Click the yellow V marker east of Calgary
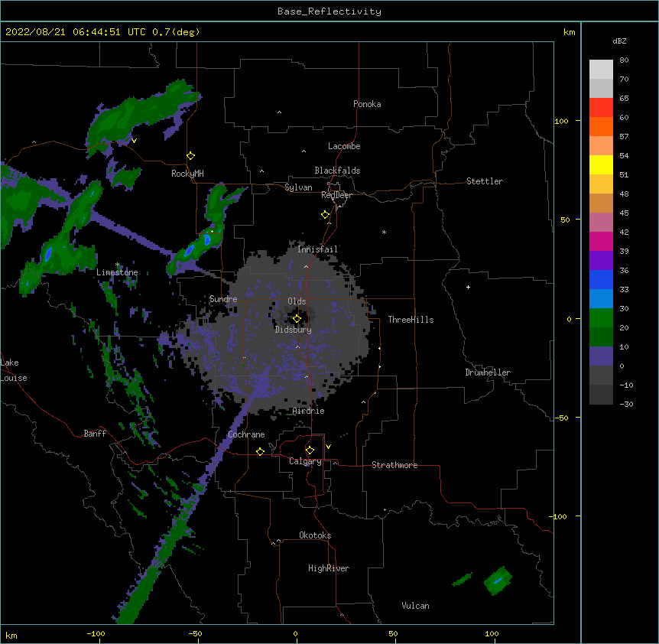 click(x=328, y=447)
